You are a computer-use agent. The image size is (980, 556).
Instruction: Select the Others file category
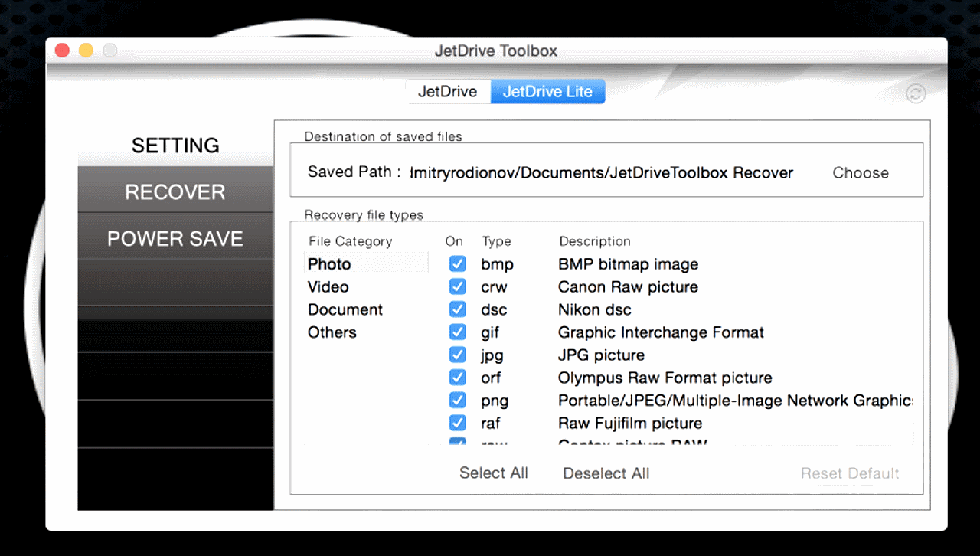pos(332,332)
